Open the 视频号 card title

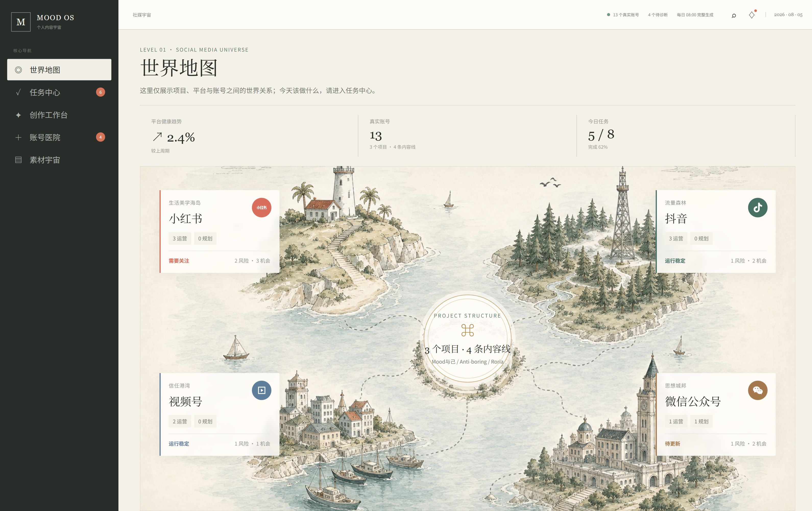coord(186,402)
